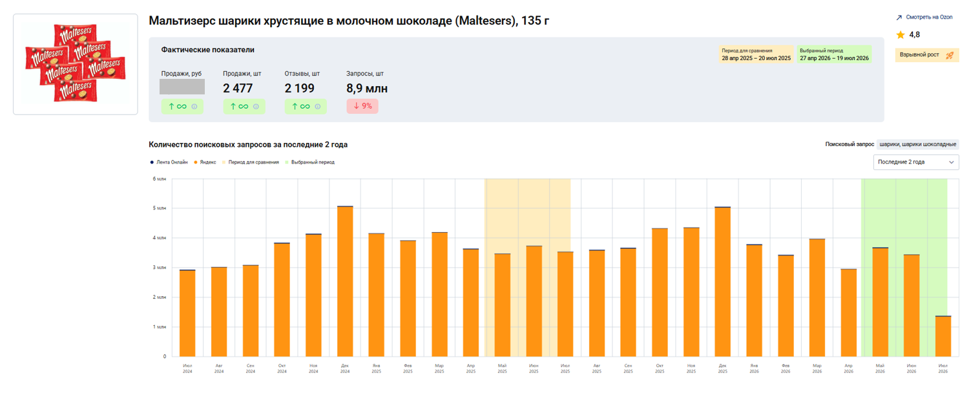Select the Мар 2025 bar in chart
980x397 pixels.
pos(439,294)
